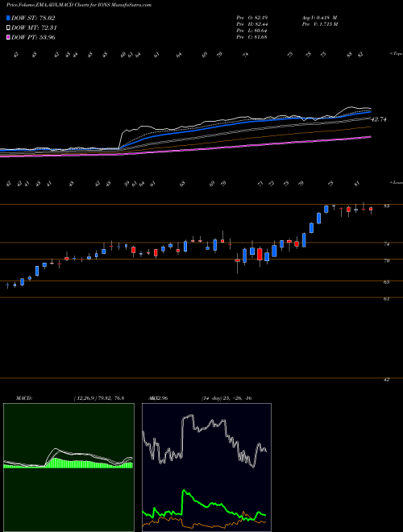
Task: Click the DOW MT: 72.31 legend label
Action: click(x=34, y=28)
